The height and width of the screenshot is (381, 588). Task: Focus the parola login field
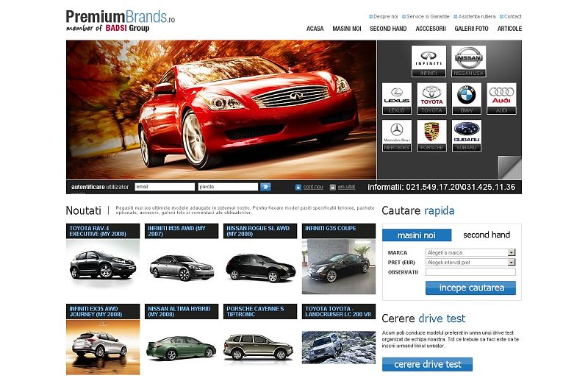228,187
